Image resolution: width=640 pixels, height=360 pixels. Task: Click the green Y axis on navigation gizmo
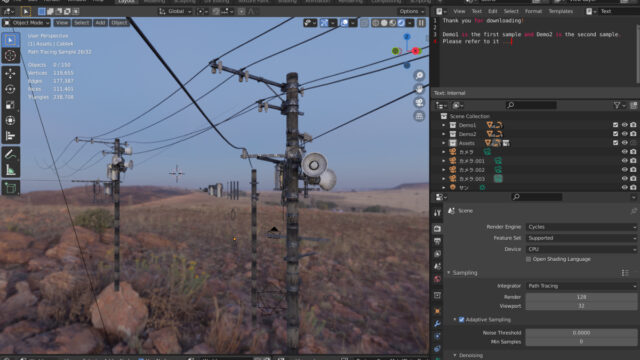(395, 51)
